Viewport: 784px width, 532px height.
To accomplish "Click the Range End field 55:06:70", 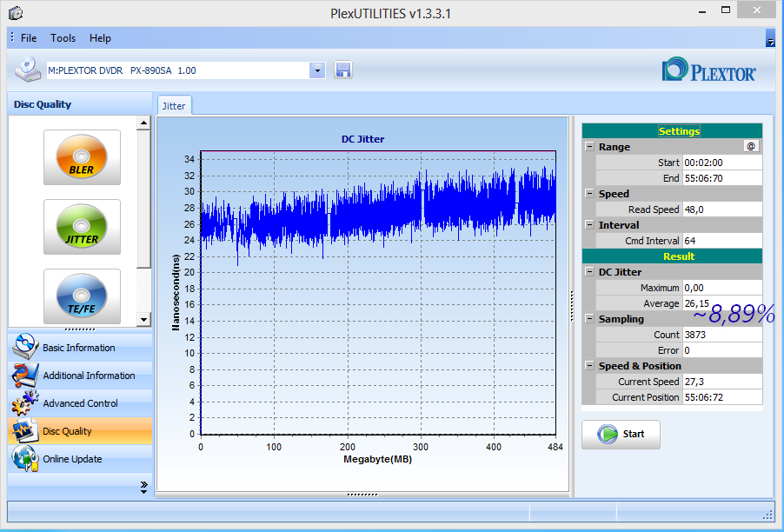I will click(722, 178).
